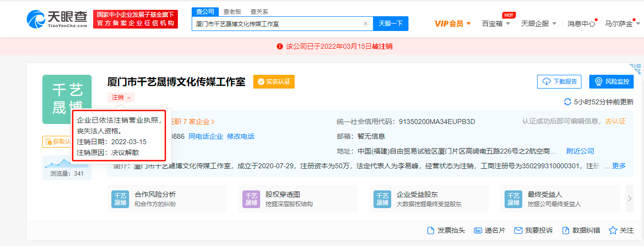The image size is (644, 246).
Task: Refresh the company data update icon
Action: pos(568,102)
